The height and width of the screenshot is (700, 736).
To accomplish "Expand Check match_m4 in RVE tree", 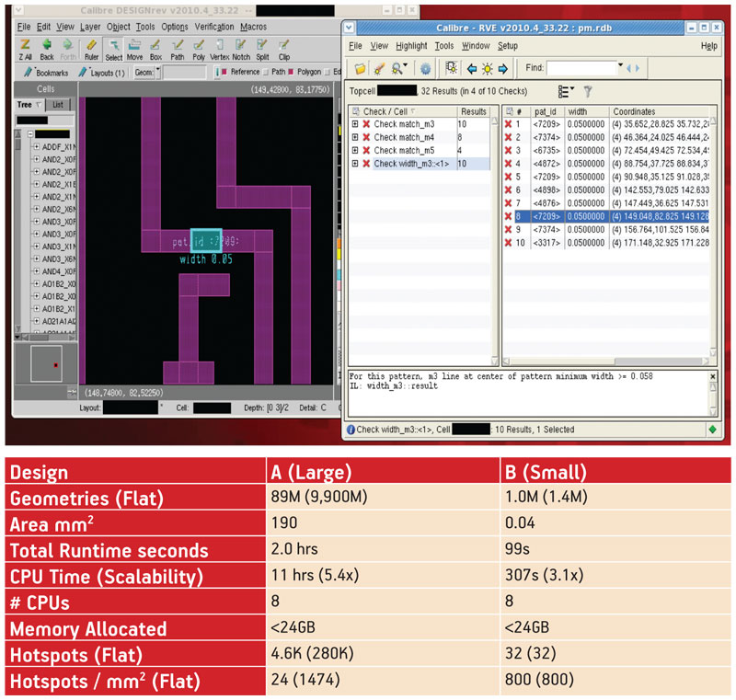I will [x=355, y=137].
